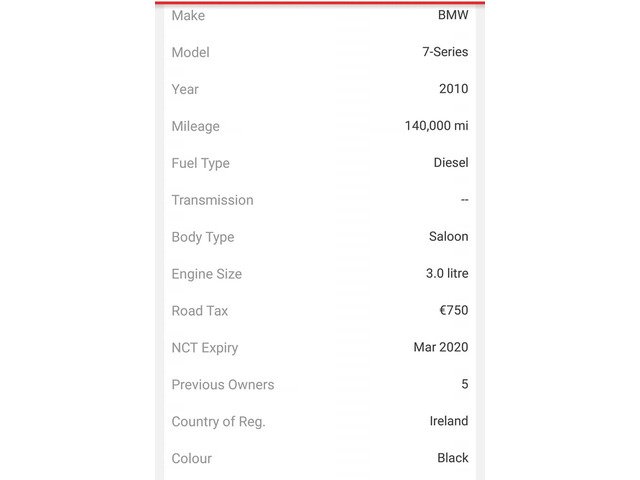Select the 140,000 mi mileage value
The height and width of the screenshot is (480, 640).
(x=436, y=125)
